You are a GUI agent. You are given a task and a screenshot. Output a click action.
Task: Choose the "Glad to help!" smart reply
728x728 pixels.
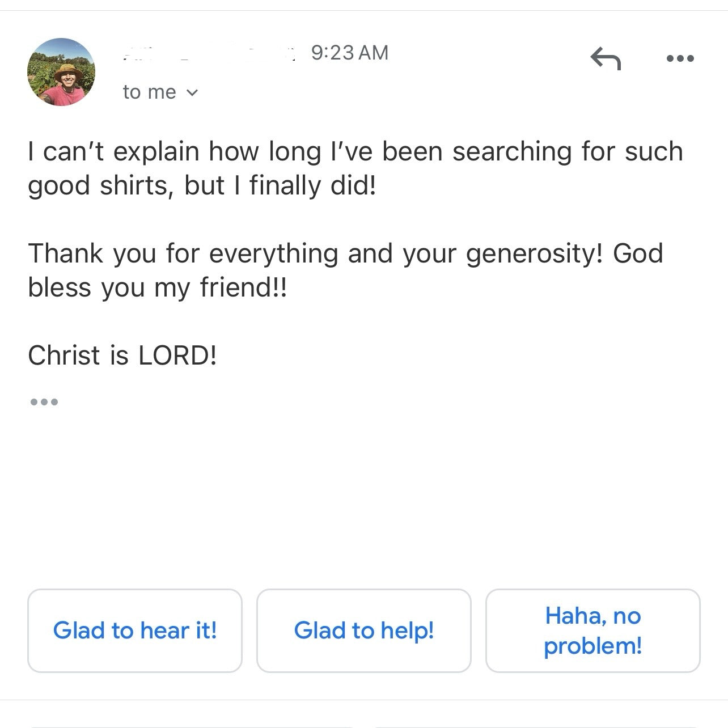click(x=364, y=630)
